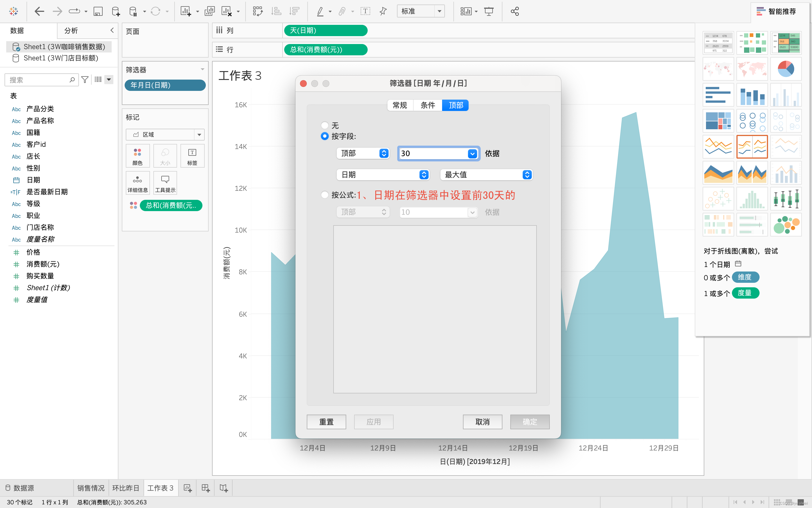Click the 总和(消费额(元)) pill on rows shelf

click(x=325, y=50)
